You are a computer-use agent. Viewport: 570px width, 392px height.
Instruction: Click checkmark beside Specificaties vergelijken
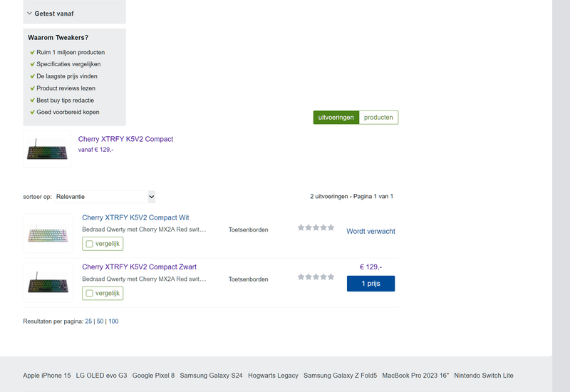pos(32,64)
